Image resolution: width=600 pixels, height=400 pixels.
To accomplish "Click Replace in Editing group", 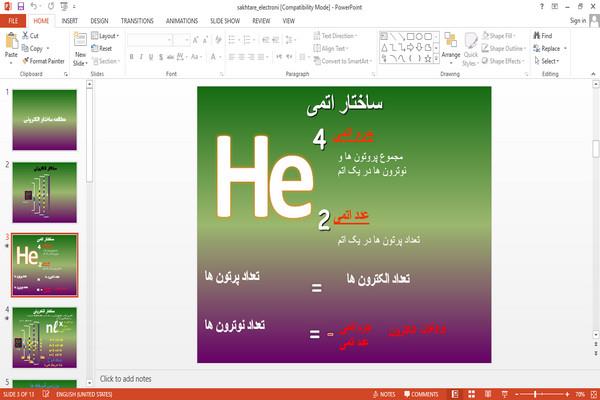I will click(549, 48).
